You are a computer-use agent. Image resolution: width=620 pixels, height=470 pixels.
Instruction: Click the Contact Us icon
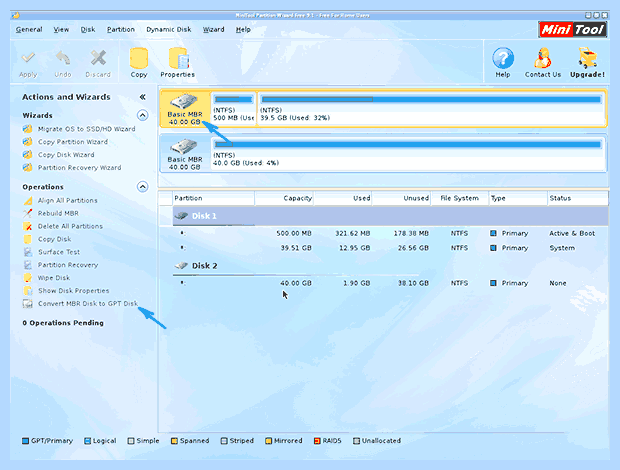click(542, 58)
